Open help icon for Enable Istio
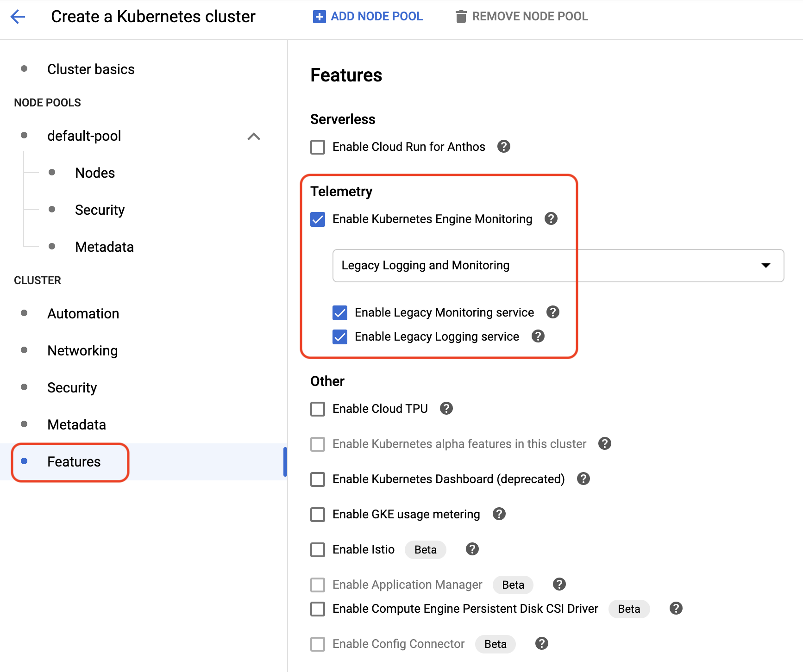 pyautogui.click(x=472, y=549)
